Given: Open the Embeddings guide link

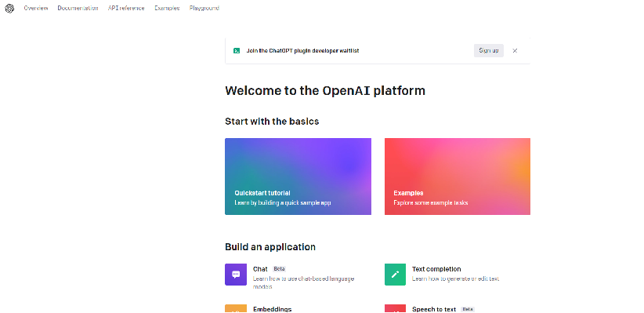Looking at the screenshot, I should tap(273, 309).
